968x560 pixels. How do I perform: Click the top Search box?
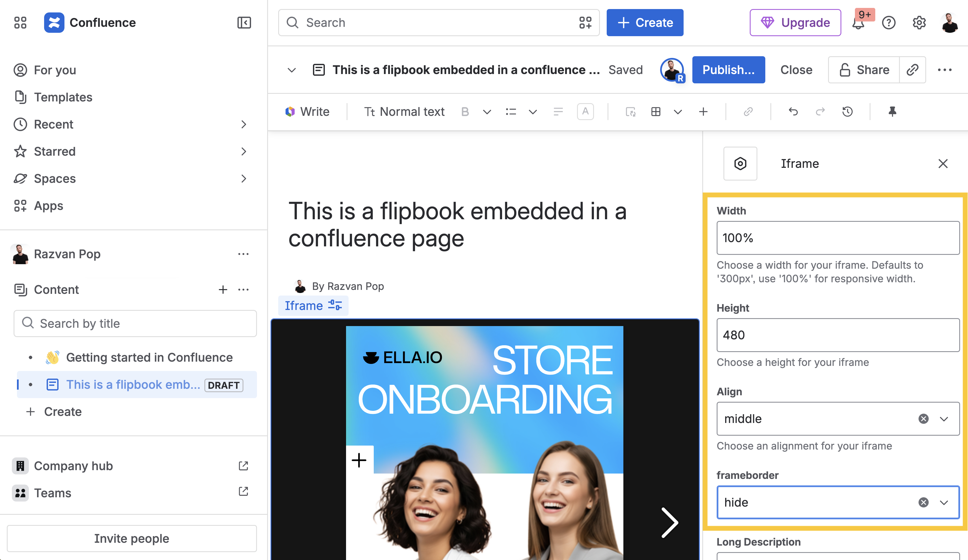pos(439,23)
